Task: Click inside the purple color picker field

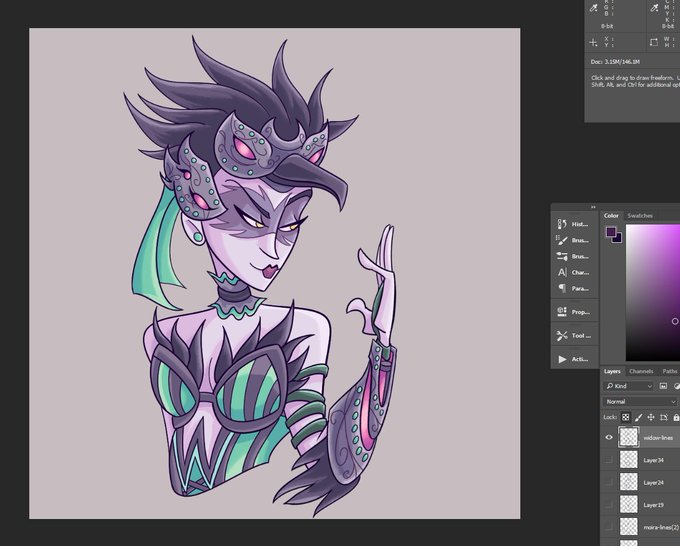Action: point(653,293)
